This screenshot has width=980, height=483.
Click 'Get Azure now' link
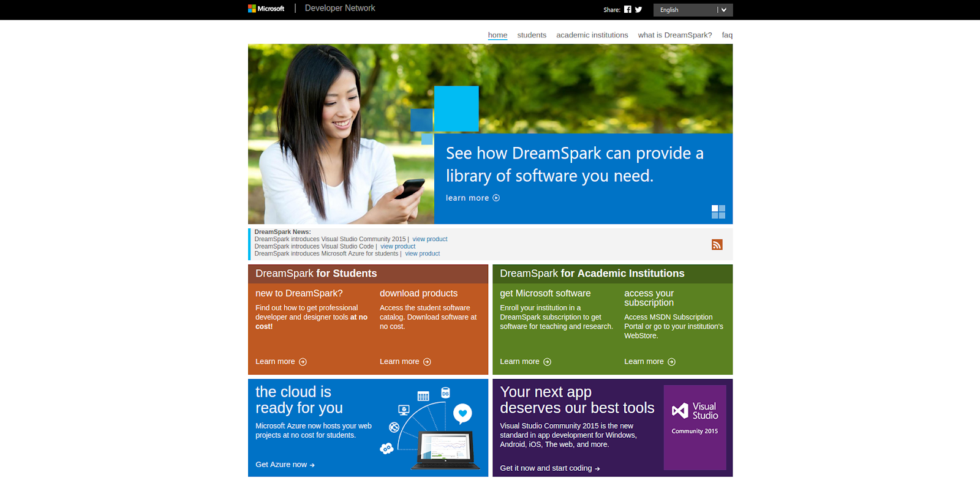coord(285,465)
